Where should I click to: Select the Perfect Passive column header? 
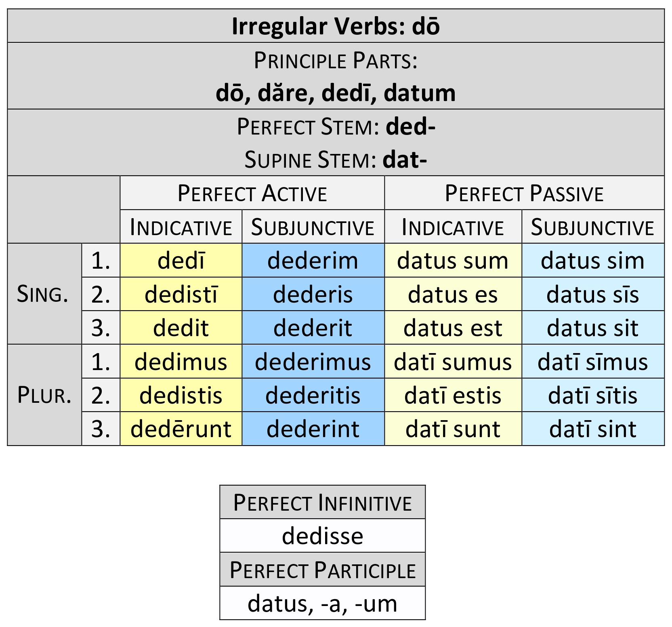524,193
